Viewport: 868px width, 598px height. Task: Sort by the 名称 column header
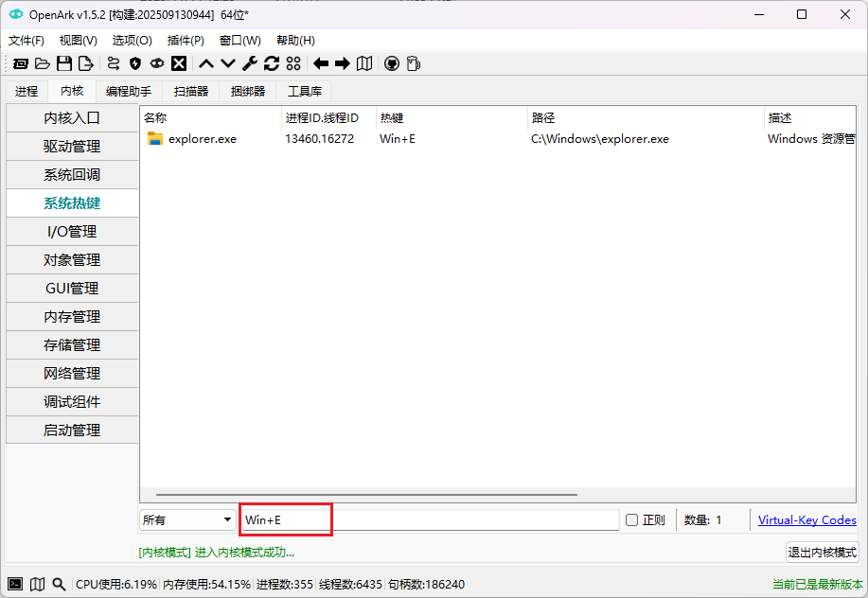coord(210,118)
